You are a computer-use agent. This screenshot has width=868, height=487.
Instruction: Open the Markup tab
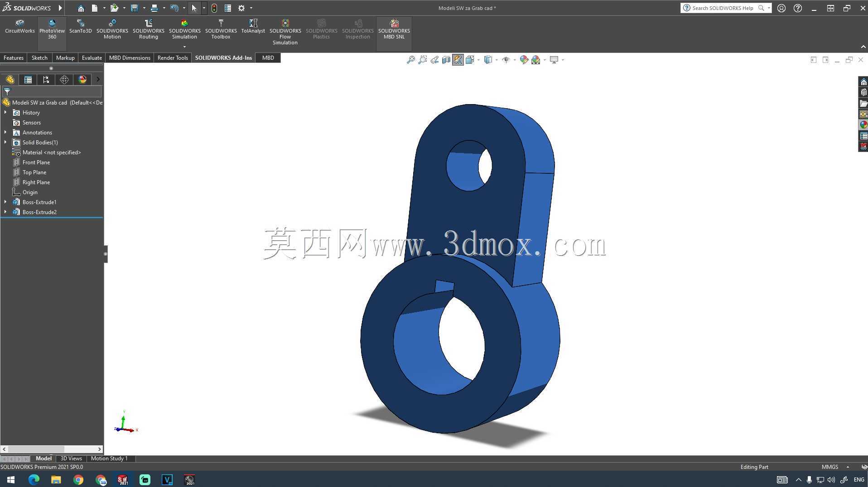click(x=65, y=58)
